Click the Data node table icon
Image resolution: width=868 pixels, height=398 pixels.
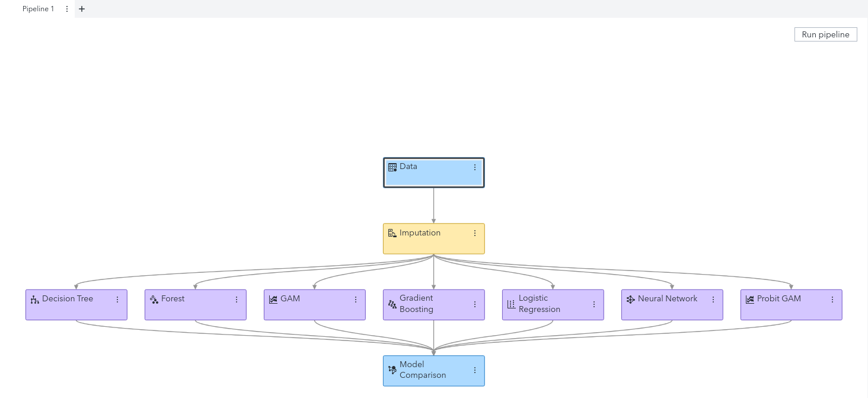(392, 167)
